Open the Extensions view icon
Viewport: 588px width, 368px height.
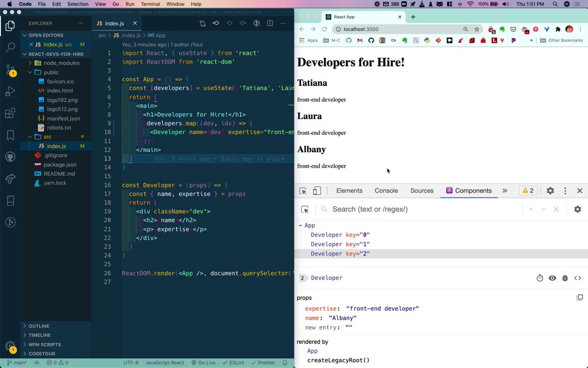click(10, 113)
